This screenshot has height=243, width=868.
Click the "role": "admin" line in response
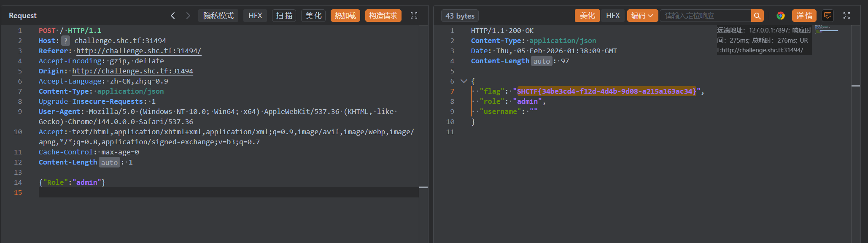[509, 101]
